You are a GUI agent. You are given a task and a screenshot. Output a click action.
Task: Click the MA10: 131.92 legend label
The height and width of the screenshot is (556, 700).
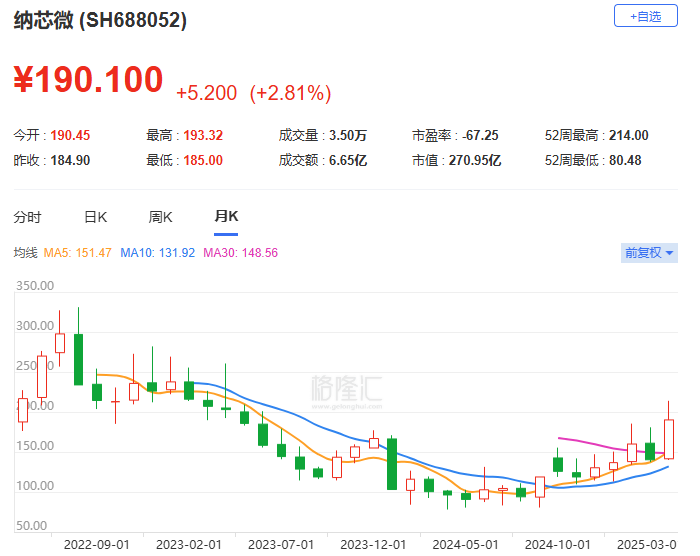coord(158,253)
